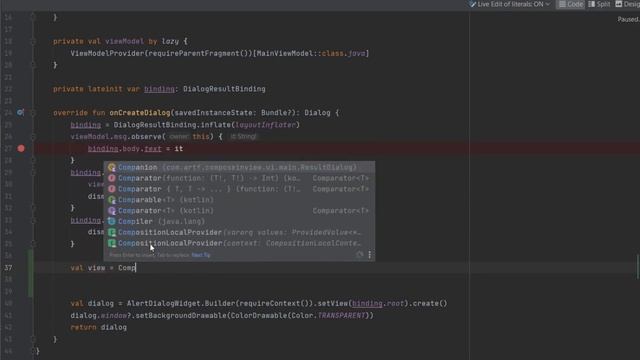Pick the Comparable<T> (kotlin) suggestion
Viewport: 640px width, 360px height.
click(x=239, y=200)
